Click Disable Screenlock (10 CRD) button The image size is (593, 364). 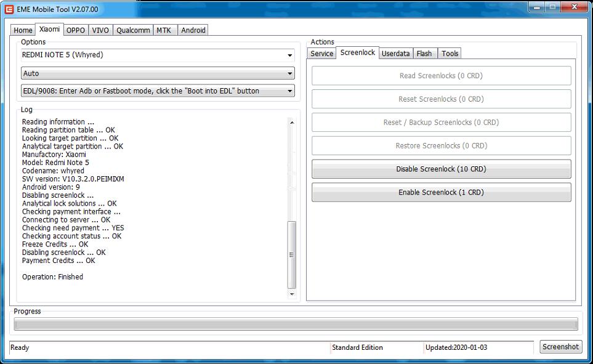[x=442, y=169]
